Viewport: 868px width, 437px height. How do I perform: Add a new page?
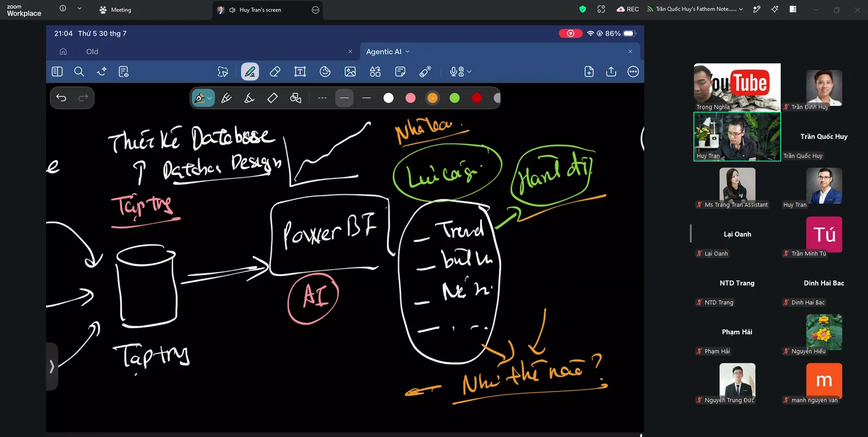[x=589, y=72]
